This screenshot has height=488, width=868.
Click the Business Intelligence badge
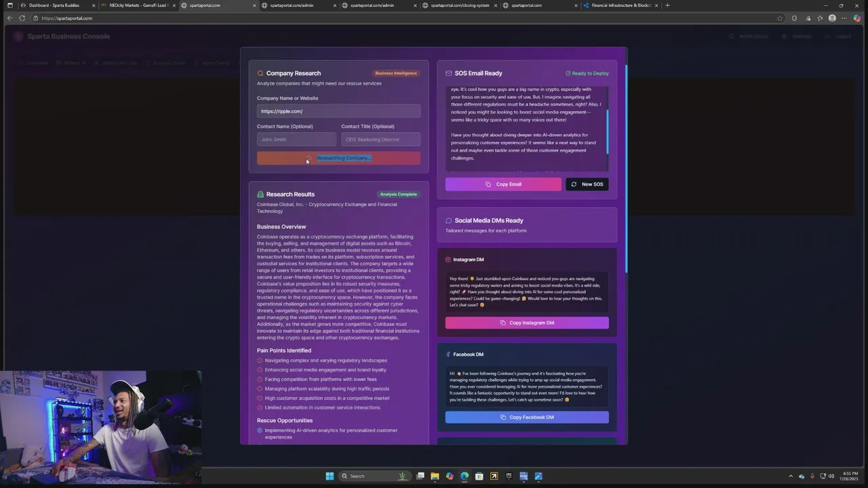click(x=396, y=73)
